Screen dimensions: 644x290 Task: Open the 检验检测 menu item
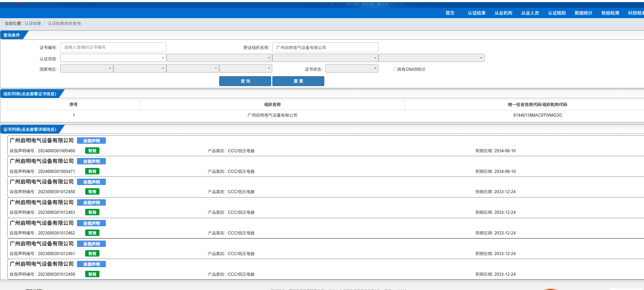[x=610, y=13]
